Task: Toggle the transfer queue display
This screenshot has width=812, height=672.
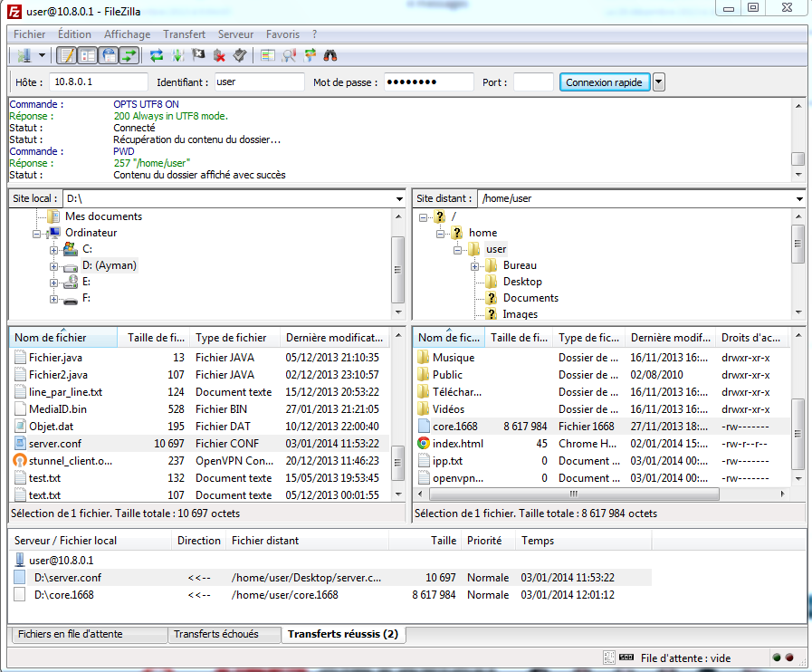Action: point(129,56)
